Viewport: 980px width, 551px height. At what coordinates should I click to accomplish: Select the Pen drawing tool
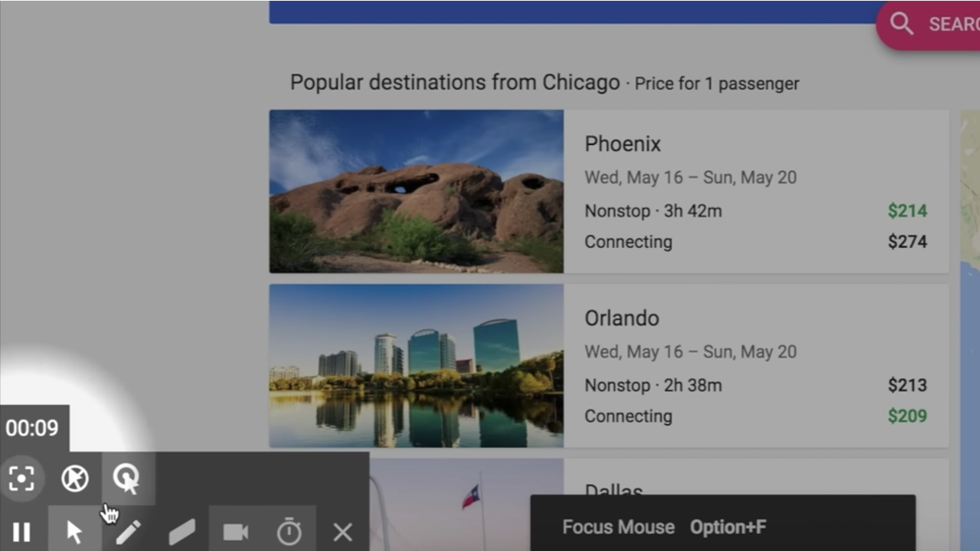coord(128,532)
